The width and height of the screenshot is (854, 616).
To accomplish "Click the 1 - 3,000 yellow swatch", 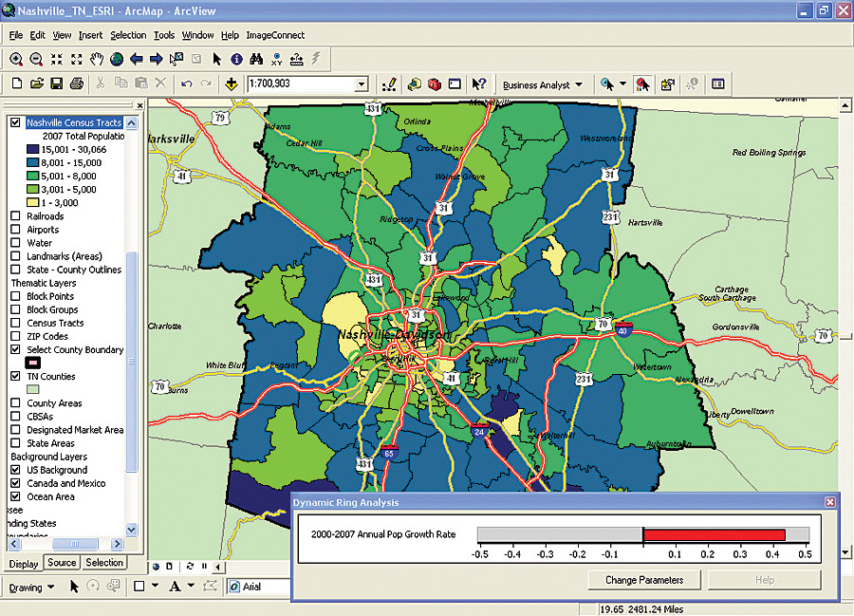I will 32,202.
